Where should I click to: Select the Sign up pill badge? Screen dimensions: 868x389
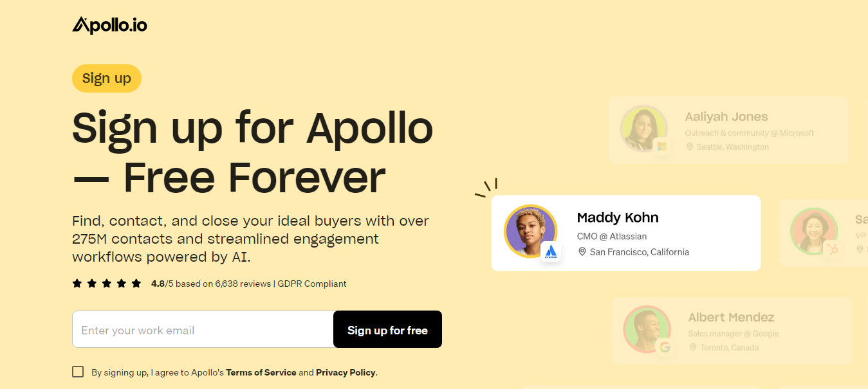pos(106,78)
